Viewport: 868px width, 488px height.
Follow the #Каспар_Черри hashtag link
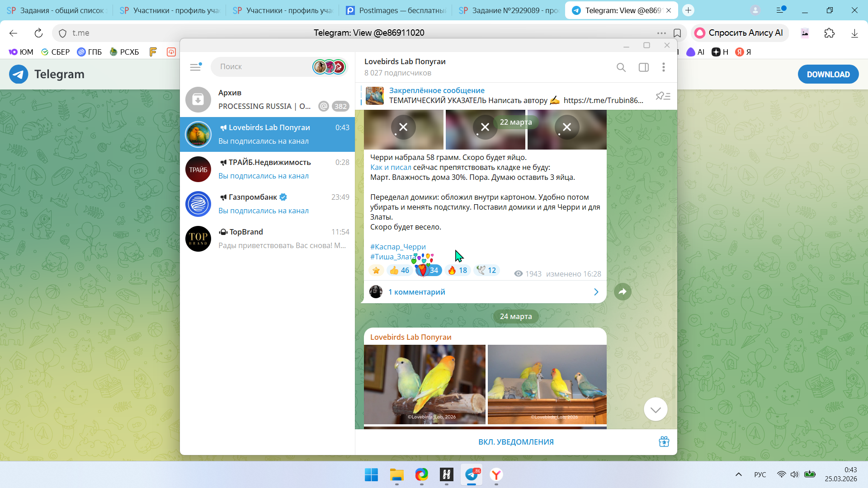click(x=398, y=247)
